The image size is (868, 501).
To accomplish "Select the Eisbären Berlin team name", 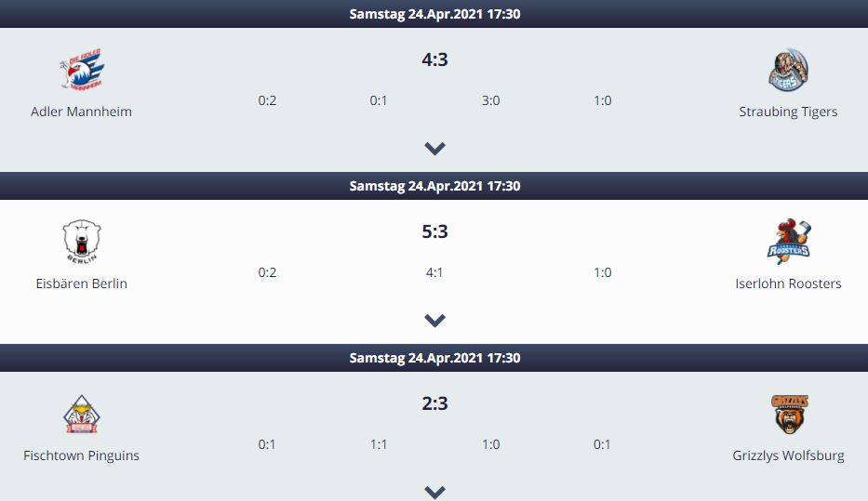I will (x=81, y=283).
